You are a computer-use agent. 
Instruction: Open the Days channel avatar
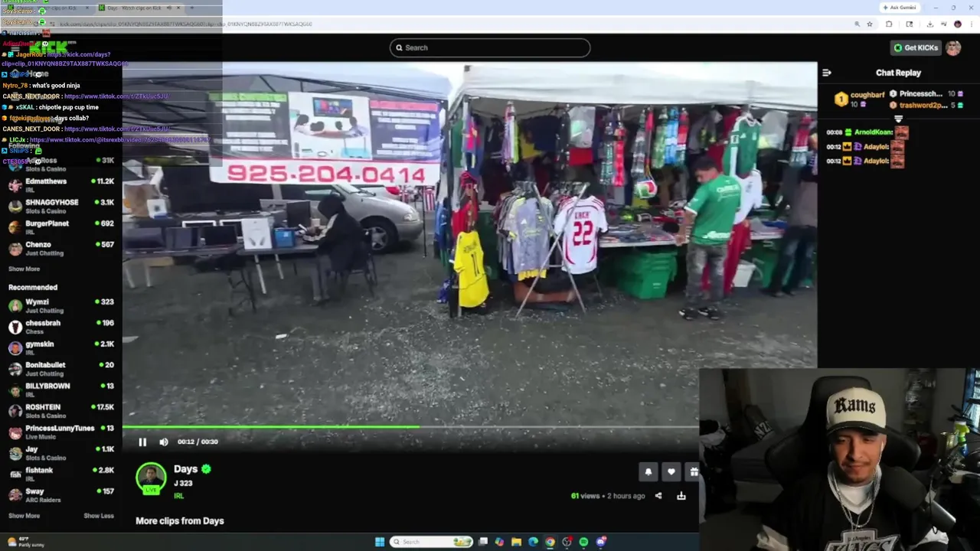click(x=151, y=478)
